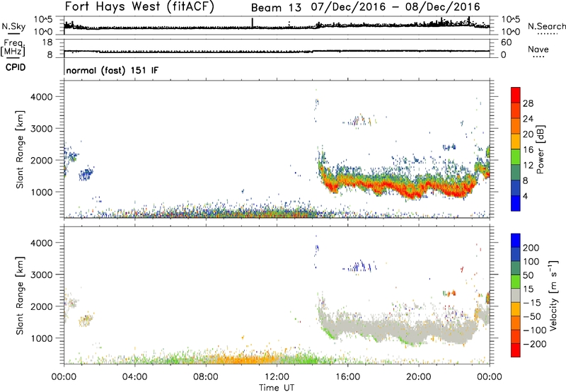
Task: Click the N.Search legend label
Action: (x=546, y=26)
